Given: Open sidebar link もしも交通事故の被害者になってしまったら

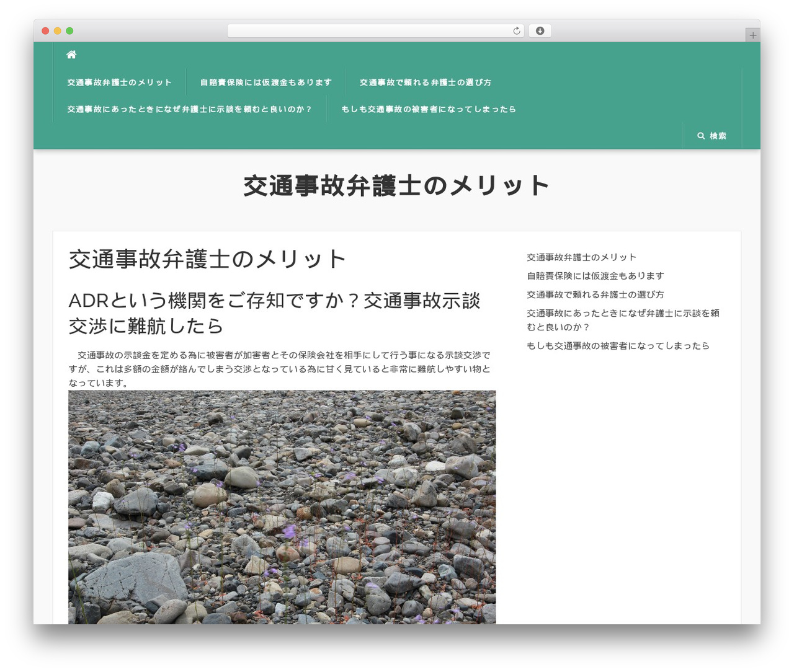Looking at the screenshot, I should click(x=618, y=346).
